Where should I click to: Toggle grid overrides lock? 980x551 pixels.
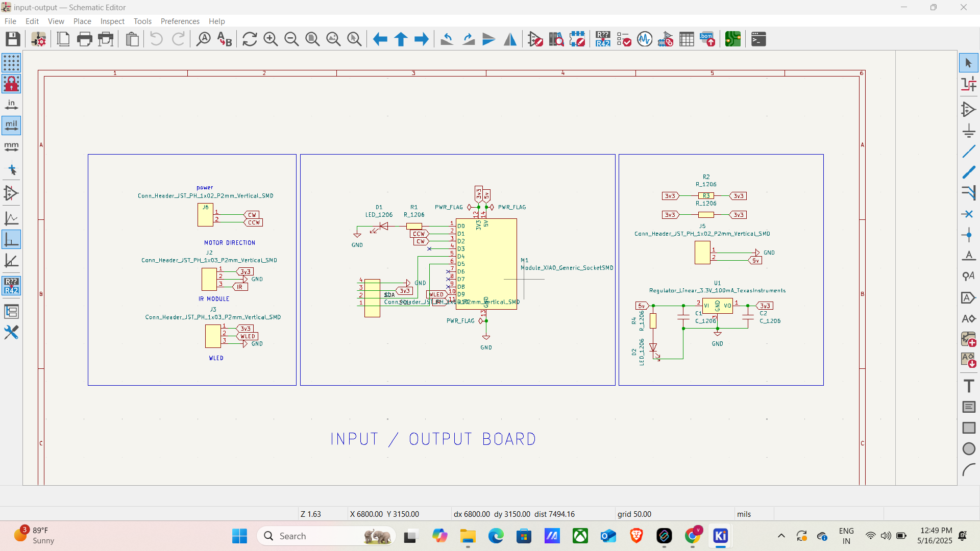coord(11,84)
